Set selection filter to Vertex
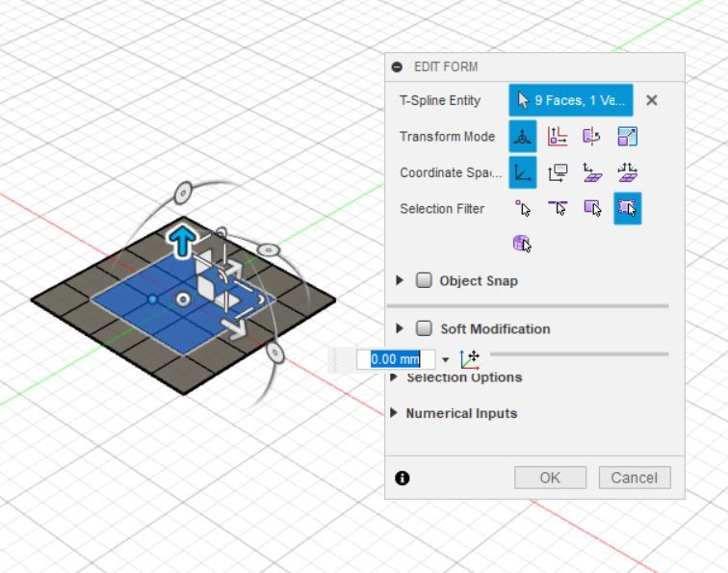This screenshot has width=728, height=573. (x=523, y=208)
